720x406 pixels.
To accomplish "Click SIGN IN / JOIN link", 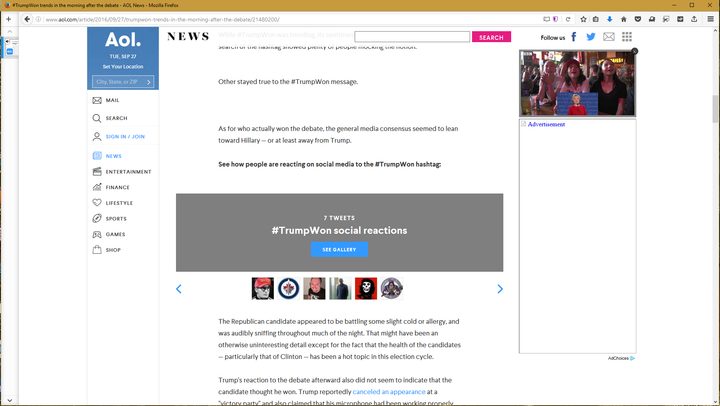I will click(x=125, y=136).
